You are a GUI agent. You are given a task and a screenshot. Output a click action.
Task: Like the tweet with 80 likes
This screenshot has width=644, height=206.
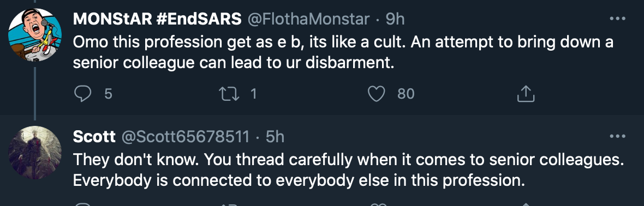376,94
